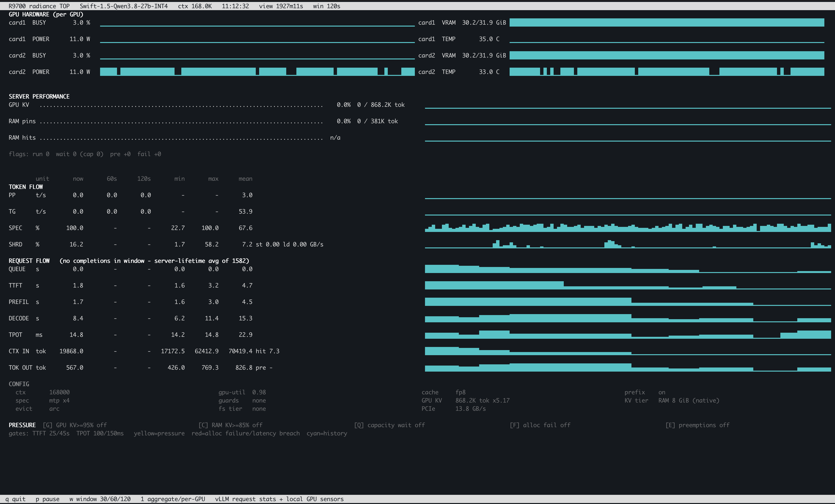Select the 'GPU HARDWARE (per GPU)' heading
Screen dimensions: 835x504
(46, 14)
